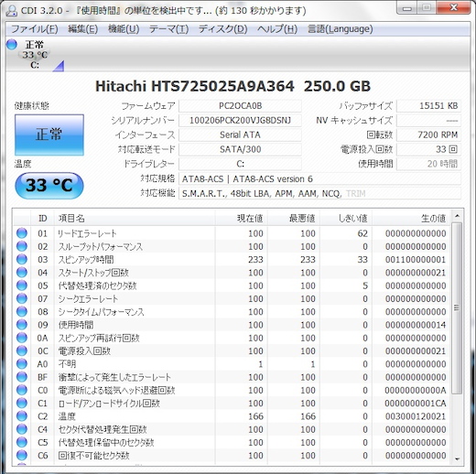Click the blue status orb beside 正常 at top
Image resolution: width=476 pixels, height=474 pixels.
[x=12, y=45]
